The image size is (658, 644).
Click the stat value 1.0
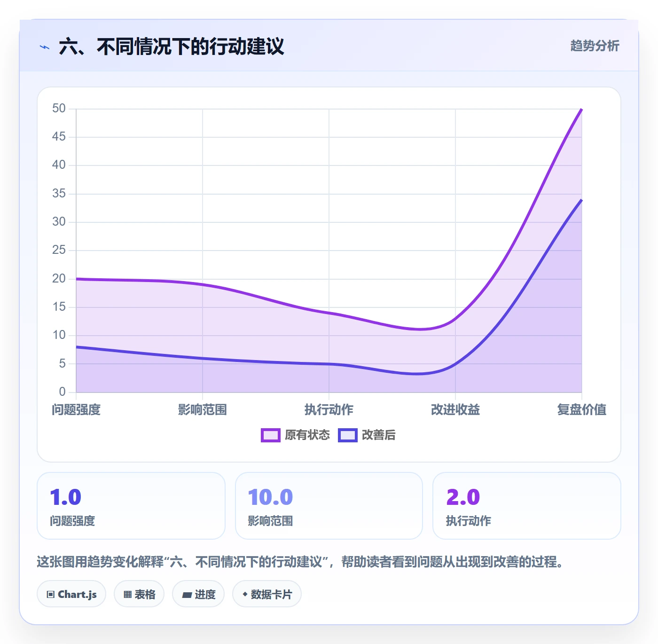[x=66, y=497]
